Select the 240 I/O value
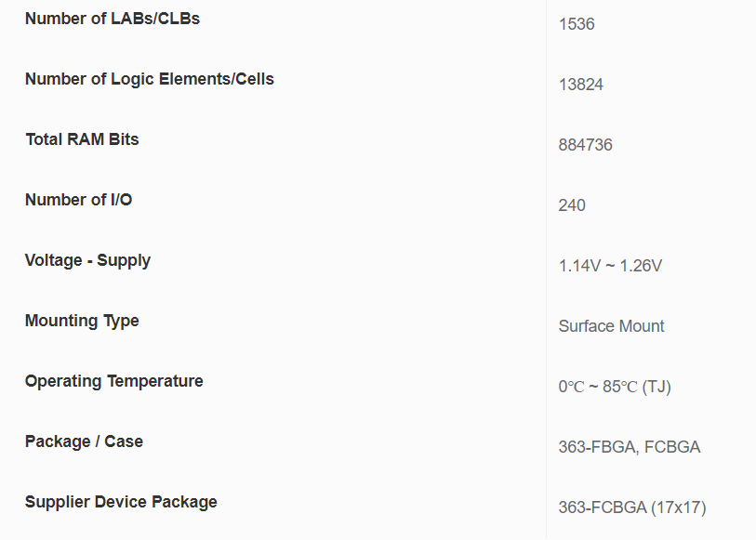This screenshot has height=540, width=756. [x=572, y=205]
